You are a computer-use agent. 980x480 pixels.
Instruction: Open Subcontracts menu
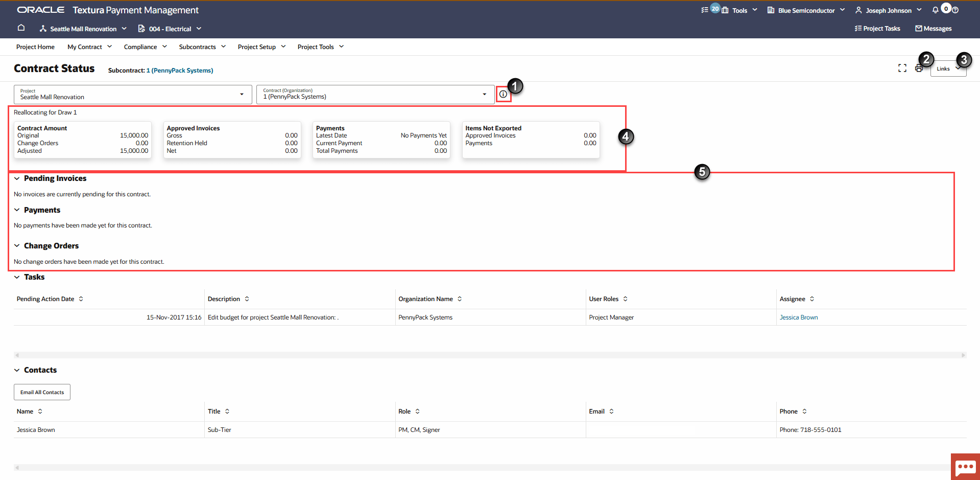tap(202, 47)
